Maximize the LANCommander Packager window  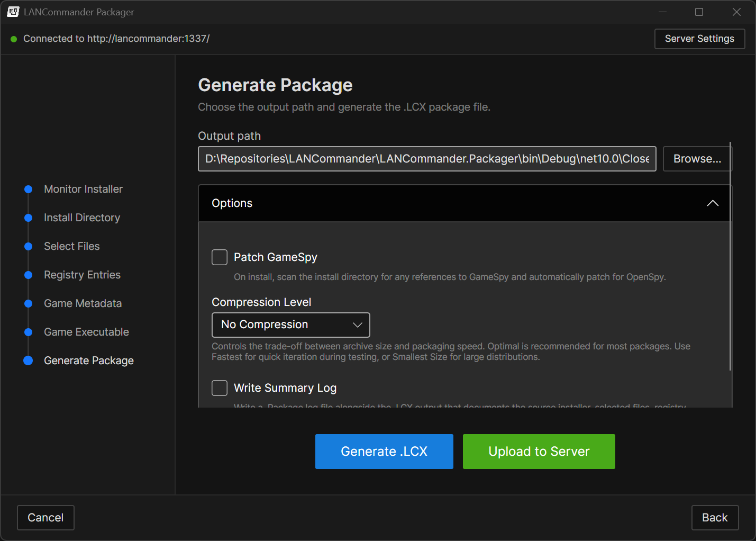click(699, 12)
